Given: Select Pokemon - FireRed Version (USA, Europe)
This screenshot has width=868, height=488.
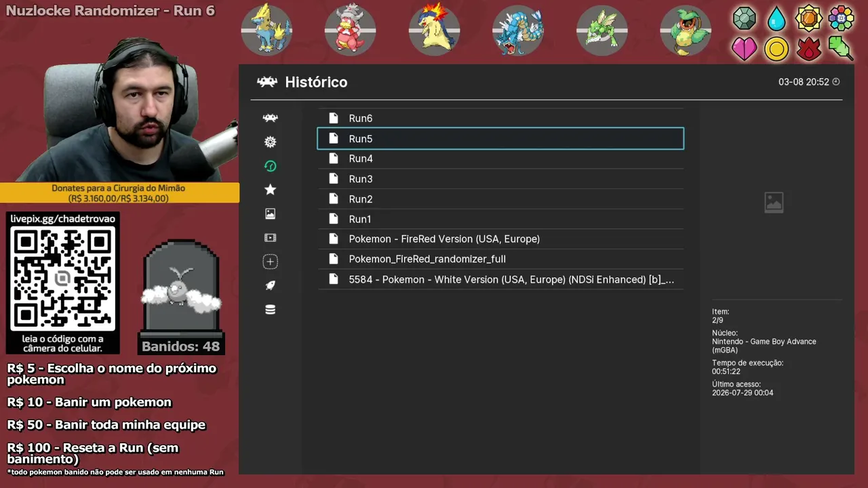Looking at the screenshot, I should [500, 239].
